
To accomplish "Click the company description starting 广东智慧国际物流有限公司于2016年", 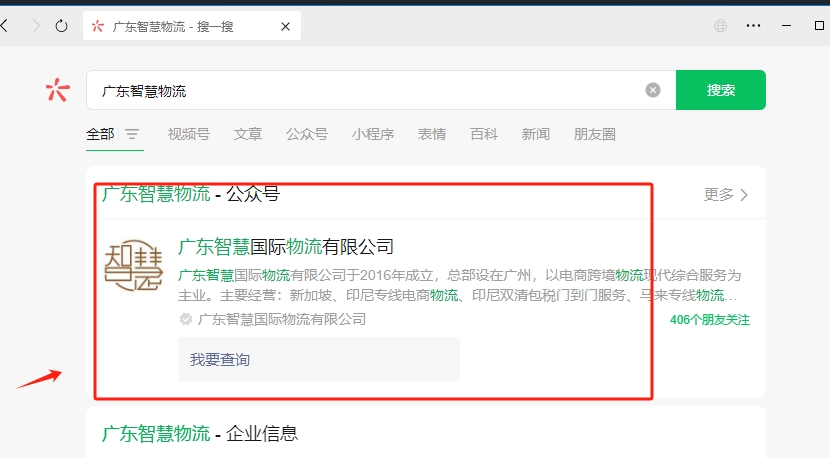I will [x=459, y=285].
